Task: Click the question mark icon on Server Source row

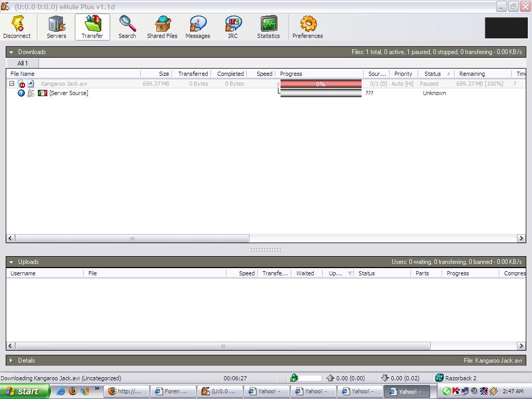Action: pos(21,93)
